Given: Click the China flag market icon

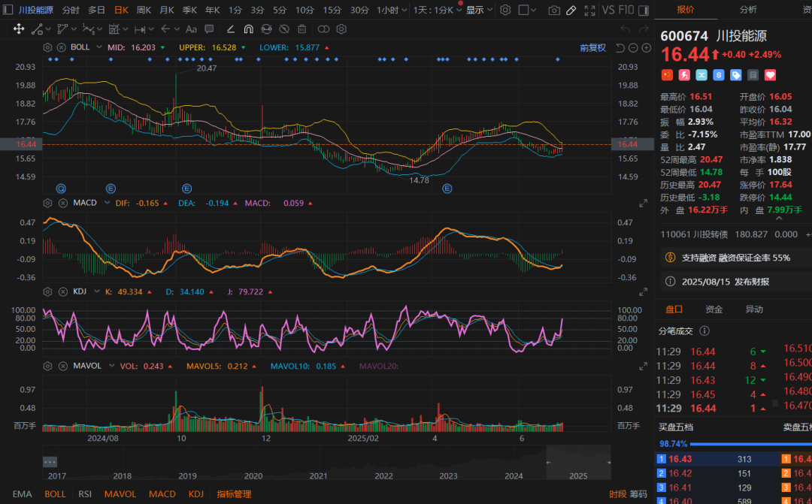Looking at the screenshot, I should (x=667, y=75).
